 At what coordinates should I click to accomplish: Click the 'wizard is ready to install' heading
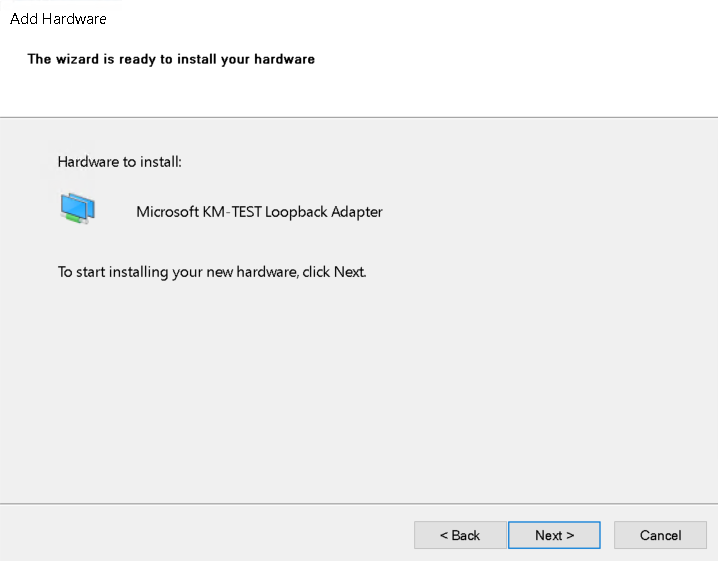(x=171, y=59)
